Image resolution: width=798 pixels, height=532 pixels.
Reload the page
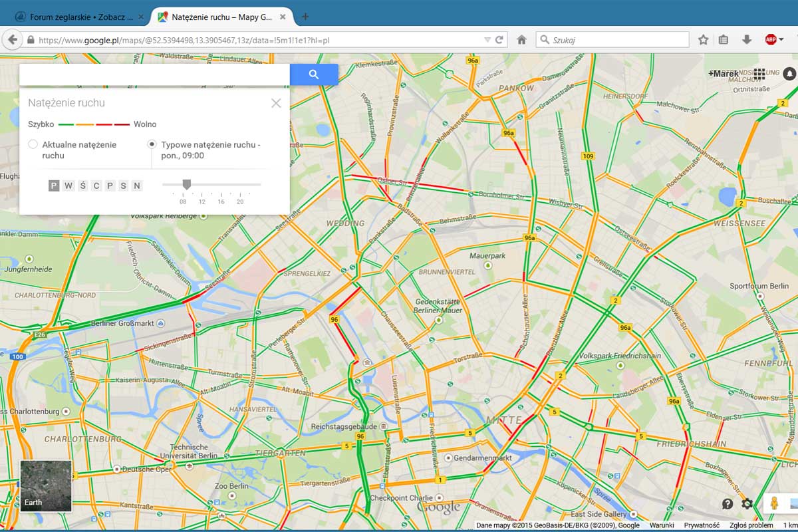click(499, 40)
